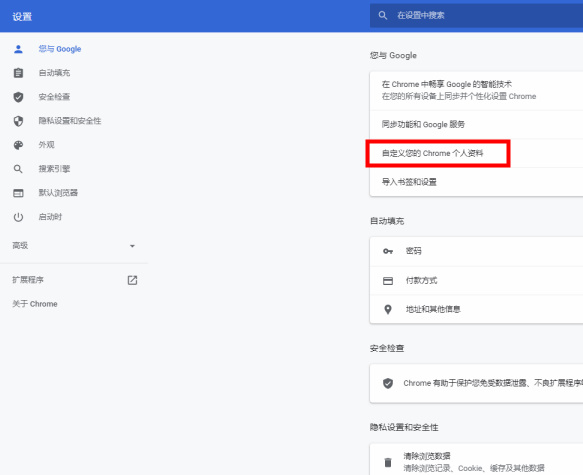Viewport: 583px width, 475px height.
Task: Click the clipboard icon for 自动填充
Action: coord(18,73)
